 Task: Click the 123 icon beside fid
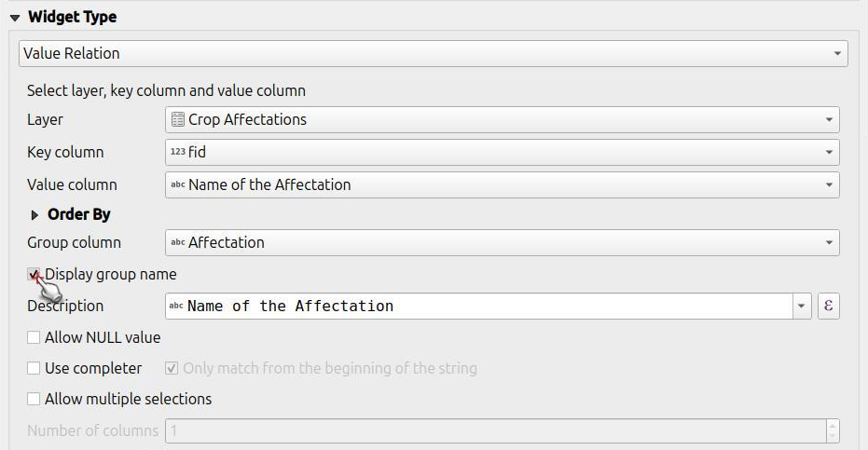[178, 152]
